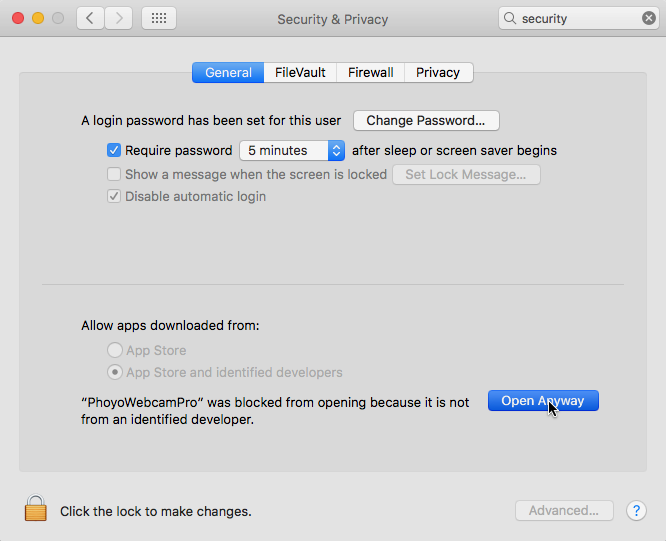666x541 pixels.
Task: Select App Store and identified developers
Action: tap(115, 372)
